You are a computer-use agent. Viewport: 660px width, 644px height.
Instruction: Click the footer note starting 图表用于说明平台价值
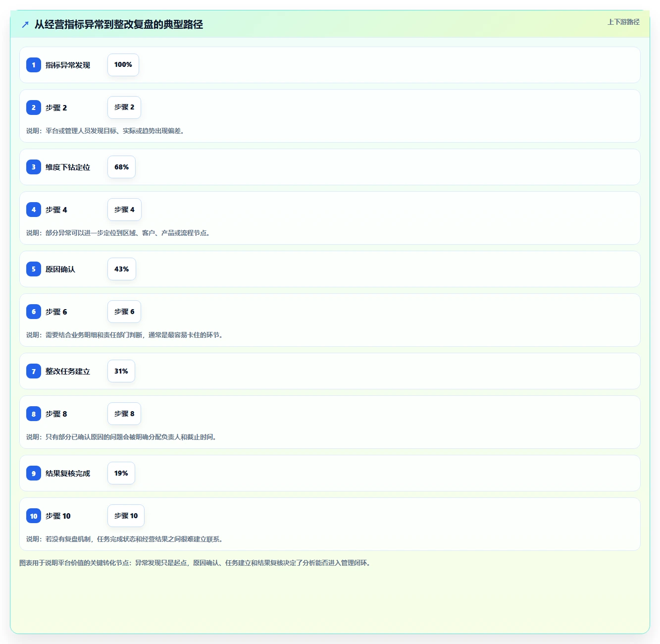(195, 563)
